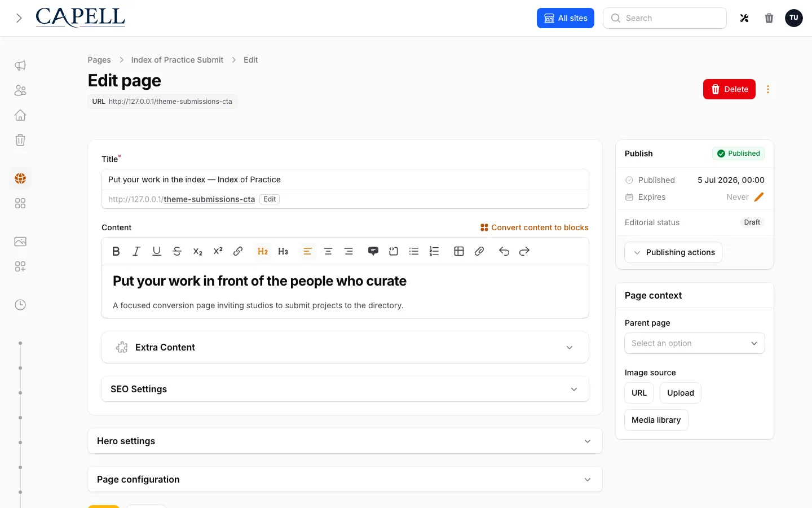Click the All sites button
The image size is (812, 508).
point(566,18)
